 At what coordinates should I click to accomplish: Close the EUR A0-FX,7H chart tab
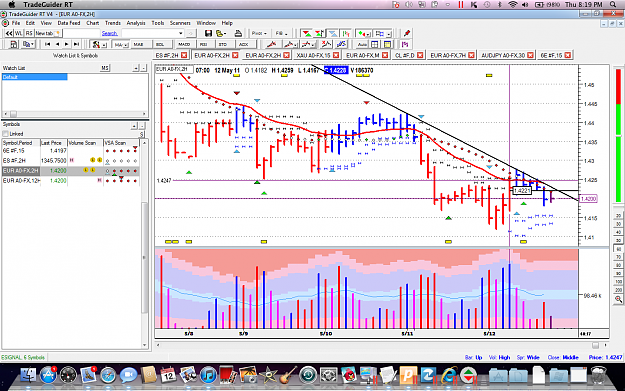tap(472, 55)
